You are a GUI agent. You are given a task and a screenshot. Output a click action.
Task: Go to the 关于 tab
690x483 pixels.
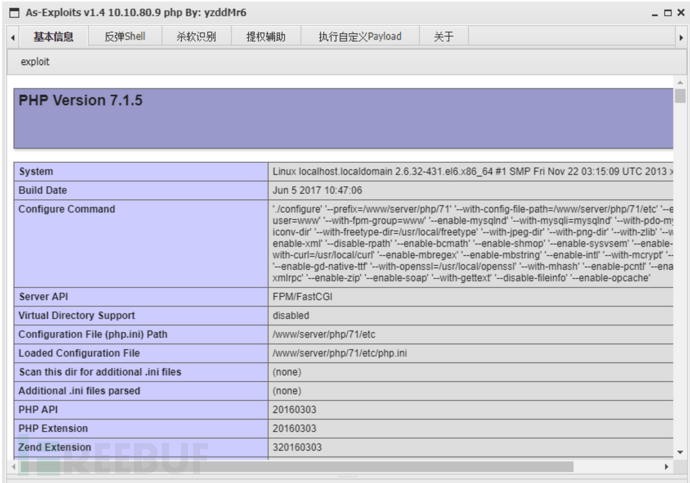444,37
